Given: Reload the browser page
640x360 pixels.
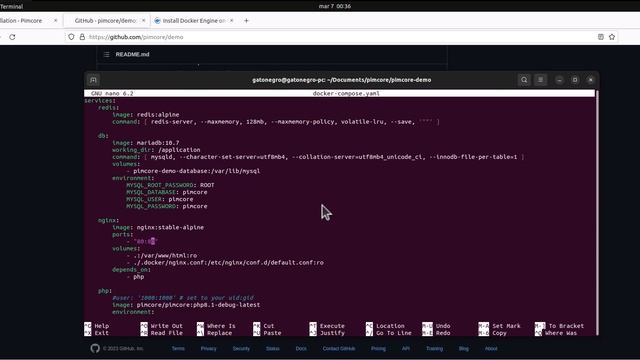Looking at the screenshot, I should 12,37.
